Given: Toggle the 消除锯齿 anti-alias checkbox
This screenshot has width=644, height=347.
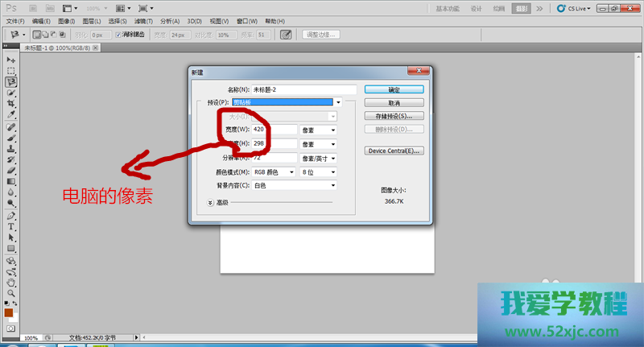Looking at the screenshot, I should click(x=119, y=35).
